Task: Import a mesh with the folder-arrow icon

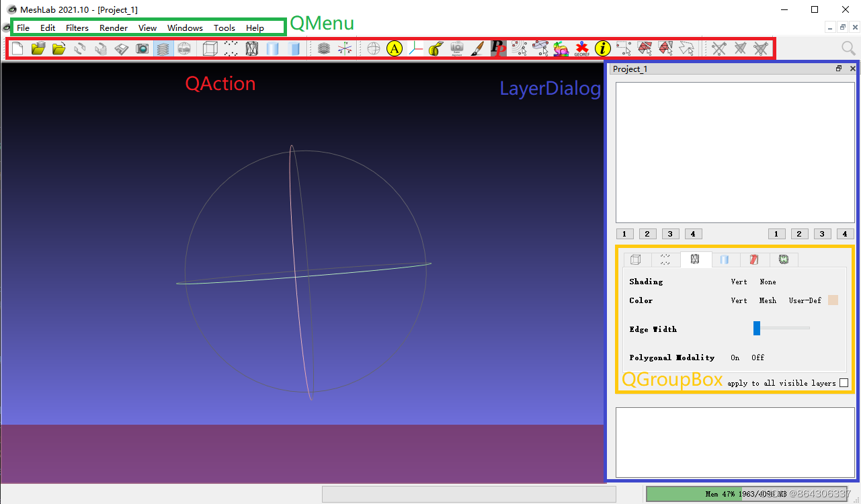Action: click(59, 48)
